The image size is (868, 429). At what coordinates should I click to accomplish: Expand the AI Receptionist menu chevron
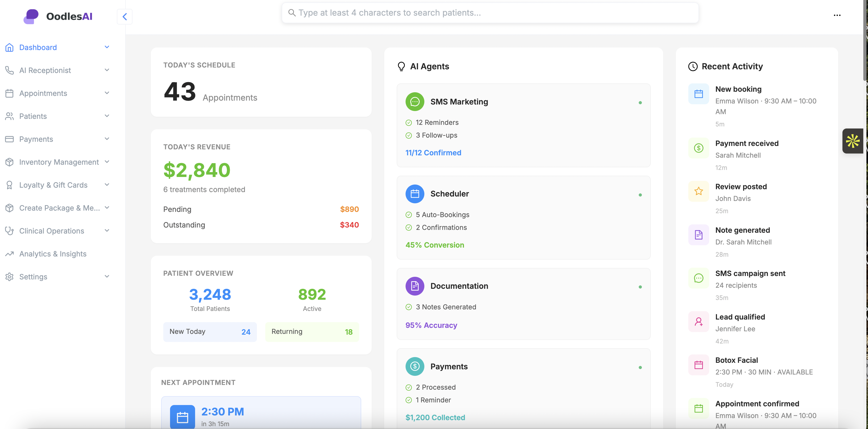pos(107,70)
